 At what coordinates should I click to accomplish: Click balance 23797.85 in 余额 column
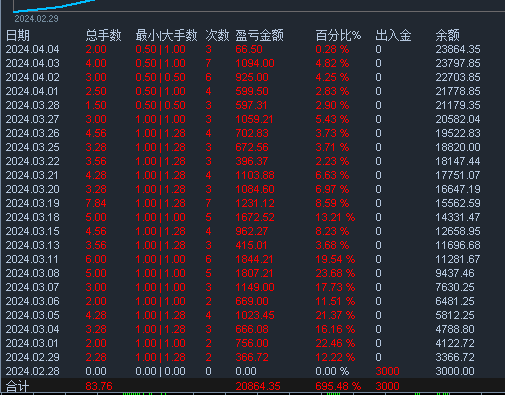pos(458,63)
